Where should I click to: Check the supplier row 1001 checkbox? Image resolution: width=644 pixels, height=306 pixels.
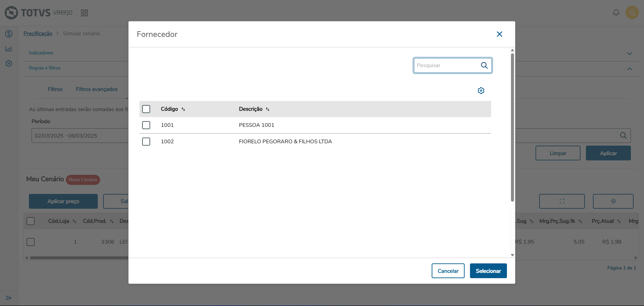click(146, 125)
